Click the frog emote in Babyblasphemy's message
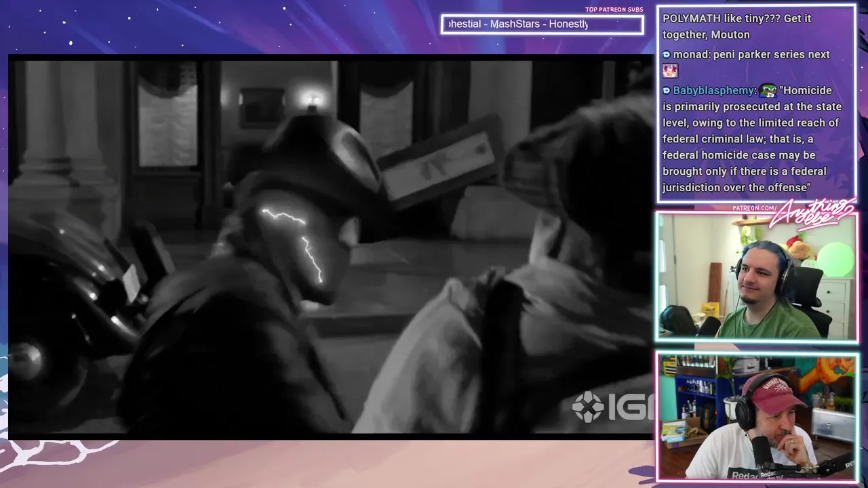The width and height of the screenshot is (868, 488). 768,90
